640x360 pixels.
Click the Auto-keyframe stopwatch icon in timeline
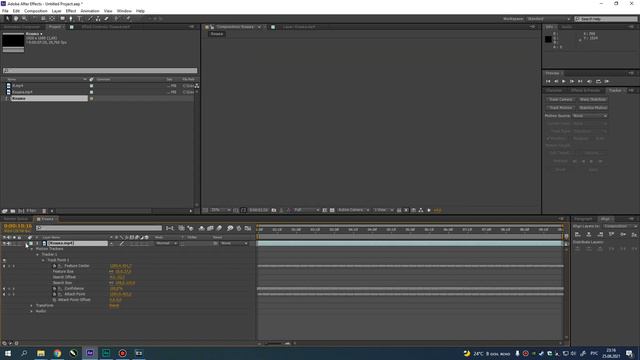point(239,228)
